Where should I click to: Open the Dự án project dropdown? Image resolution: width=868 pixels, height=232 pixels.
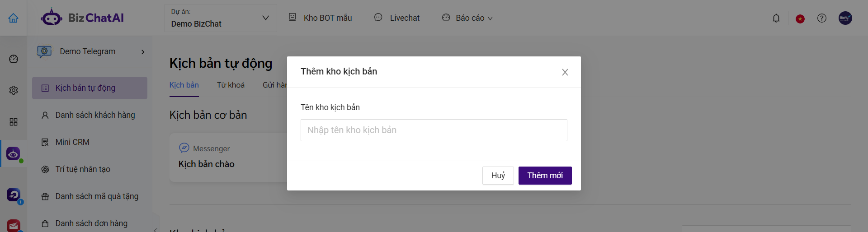click(x=220, y=18)
